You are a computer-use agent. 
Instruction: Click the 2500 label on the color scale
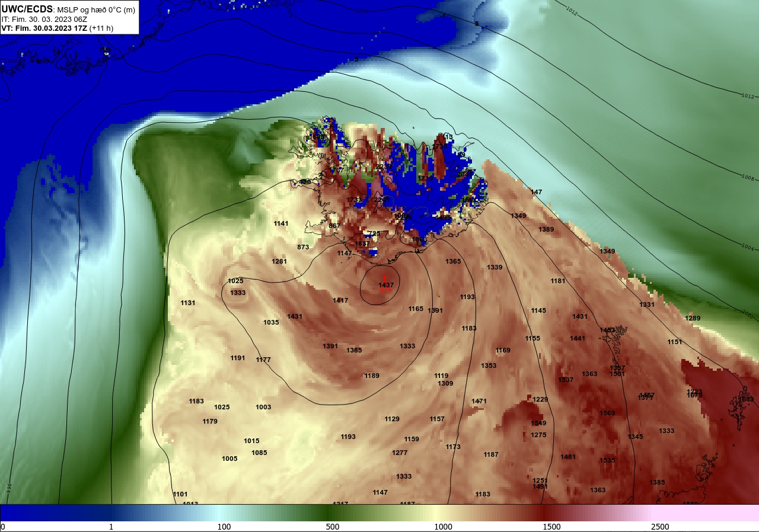coord(660,527)
